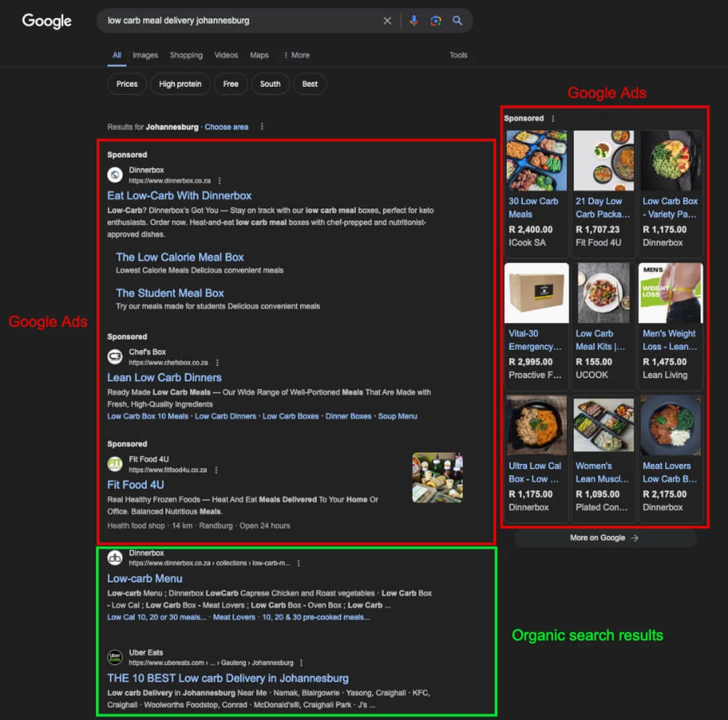The width and height of the screenshot is (728, 720).
Task: Click Fit Food 4U ad food thumbnail
Action: [437, 477]
